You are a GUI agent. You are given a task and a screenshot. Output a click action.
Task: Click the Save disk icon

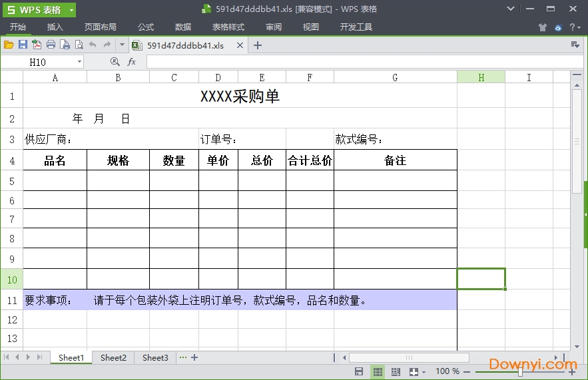(23, 45)
